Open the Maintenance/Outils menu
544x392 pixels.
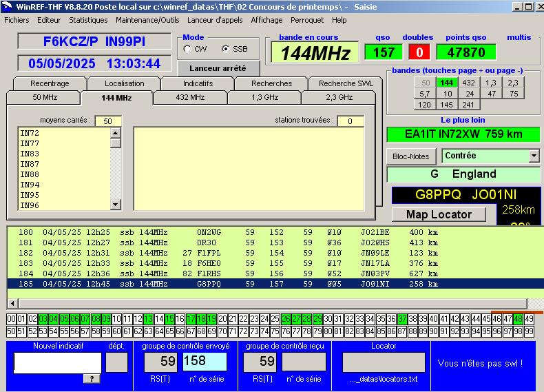tap(147, 20)
